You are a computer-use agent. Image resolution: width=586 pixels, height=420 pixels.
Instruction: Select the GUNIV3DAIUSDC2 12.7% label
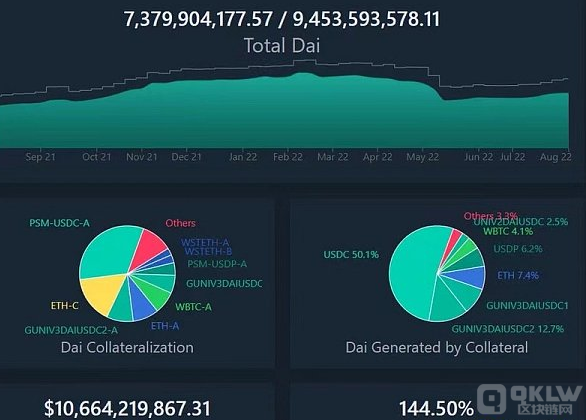click(508, 329)
